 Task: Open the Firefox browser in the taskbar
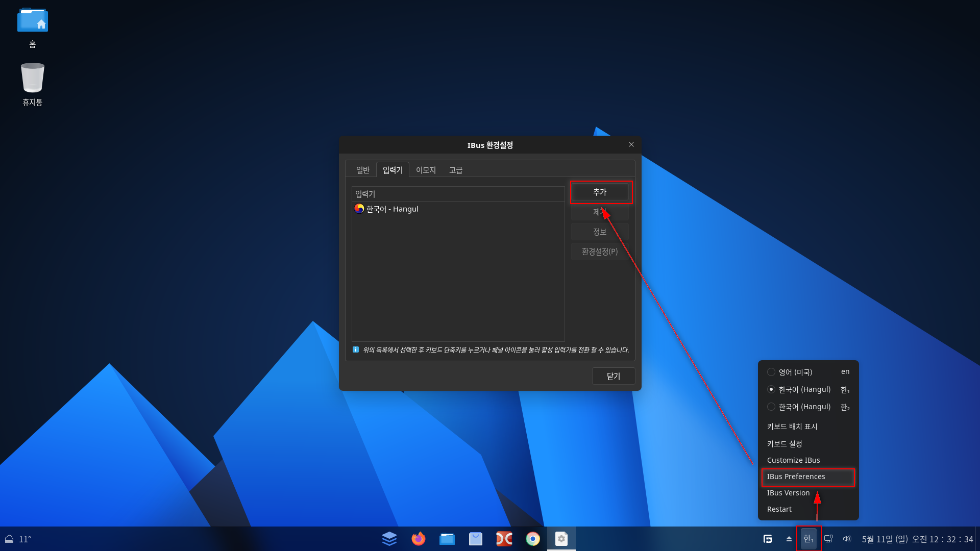click(418, 539)
